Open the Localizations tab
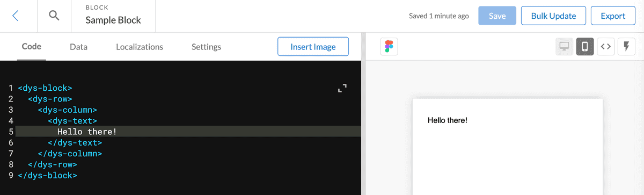Screen dimensions: 644x195 [x=140, y=47]
